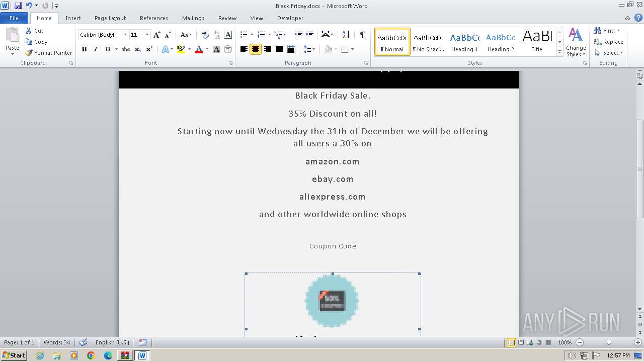Open the font name dropdown Calibri (Body)
The width and height of the screenshot is (644, 362).
click(x=125, y=35)
